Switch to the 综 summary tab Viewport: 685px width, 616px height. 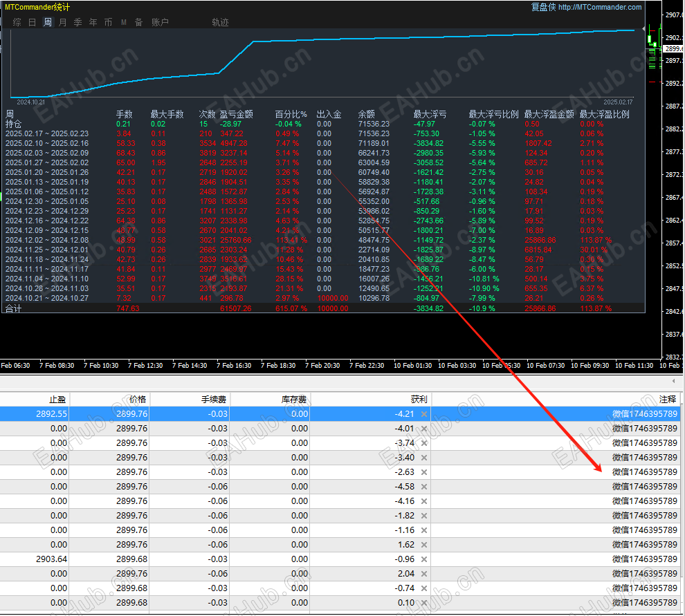point(17,22)
